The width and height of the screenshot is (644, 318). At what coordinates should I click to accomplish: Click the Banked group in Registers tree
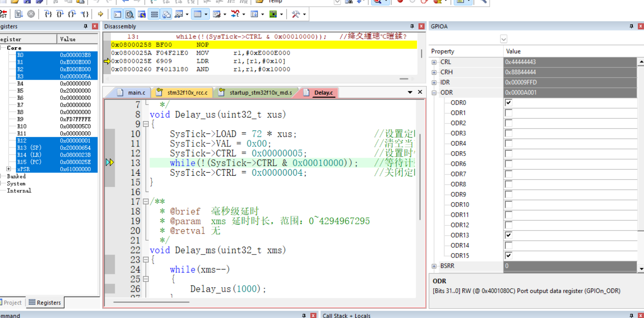[16, 176]
